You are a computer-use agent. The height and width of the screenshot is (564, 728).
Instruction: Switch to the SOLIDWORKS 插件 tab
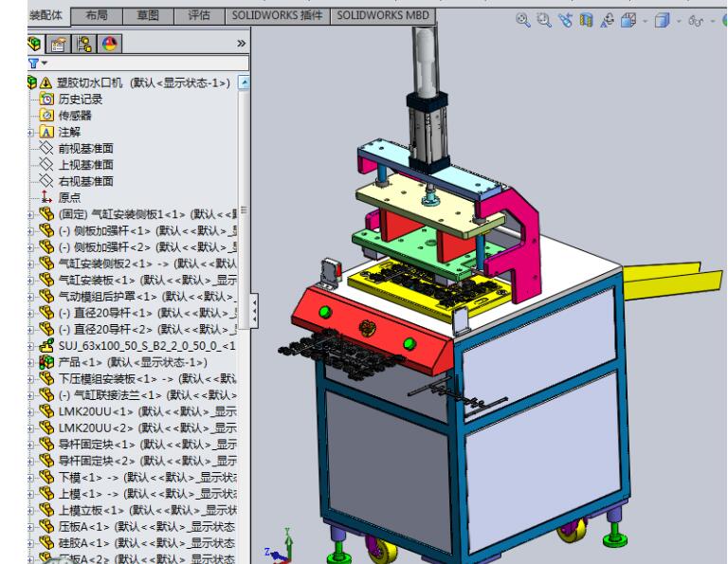(278, 15)
